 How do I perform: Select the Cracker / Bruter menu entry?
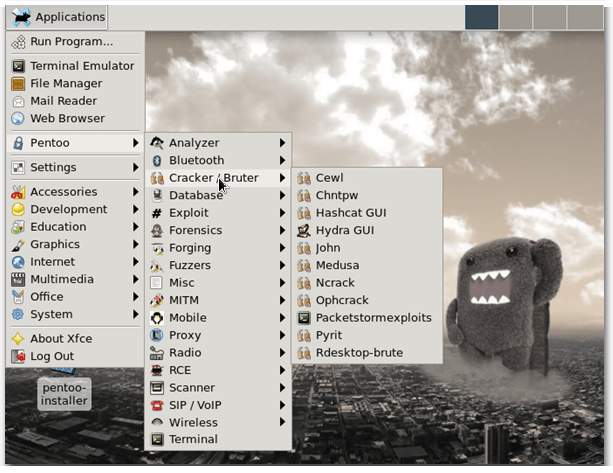219,178
